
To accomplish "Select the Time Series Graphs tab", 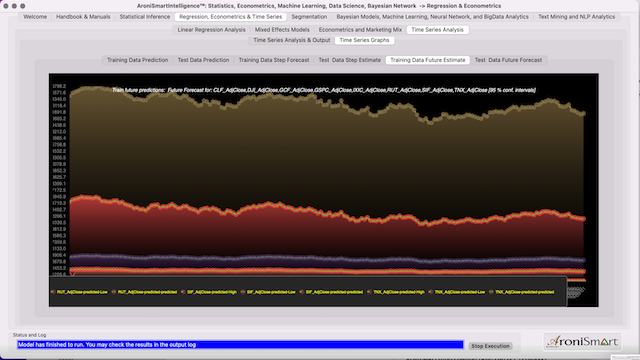I will [x=364, y=40].
